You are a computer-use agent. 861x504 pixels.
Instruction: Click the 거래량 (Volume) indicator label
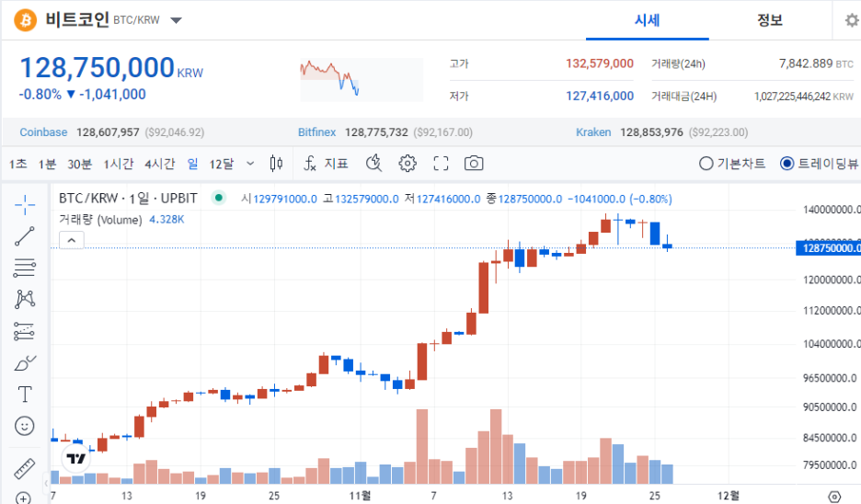click(x=100, y=220)
